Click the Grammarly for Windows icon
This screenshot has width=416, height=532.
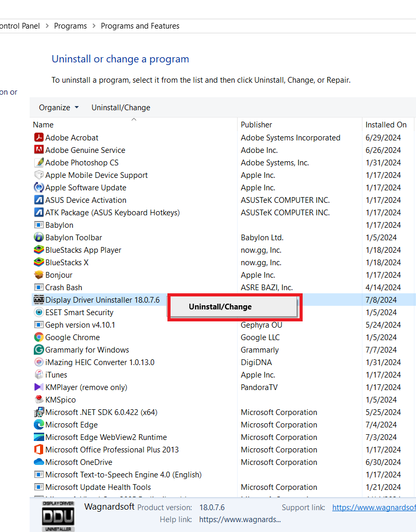(39, 349)
